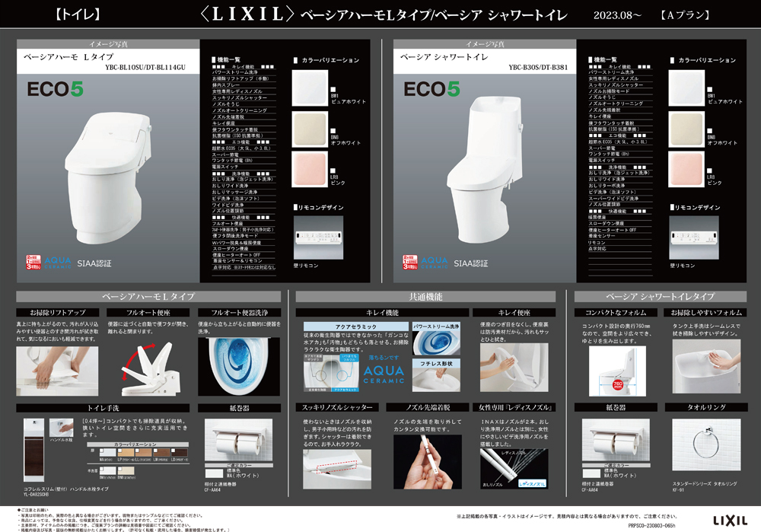This screenshot has height=532, width=761.
Task: Click the お掃除リフトアップ demonstration photo
Action: pos(57,371)
